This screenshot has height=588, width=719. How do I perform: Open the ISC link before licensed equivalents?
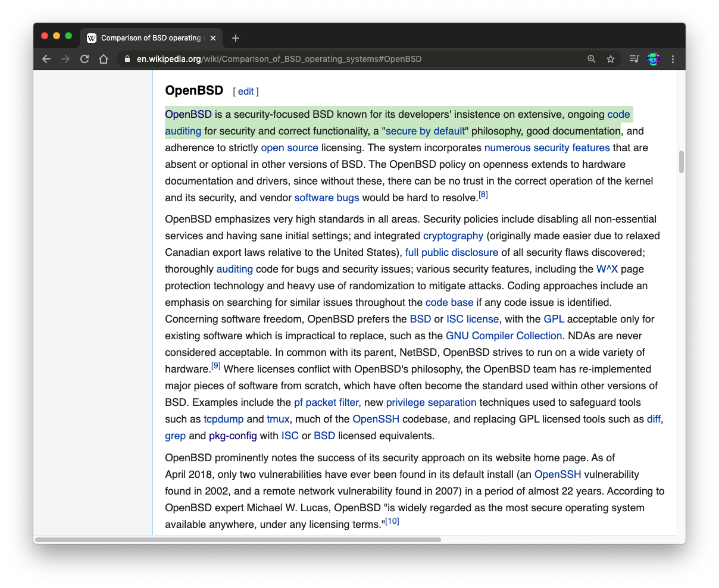290,436
